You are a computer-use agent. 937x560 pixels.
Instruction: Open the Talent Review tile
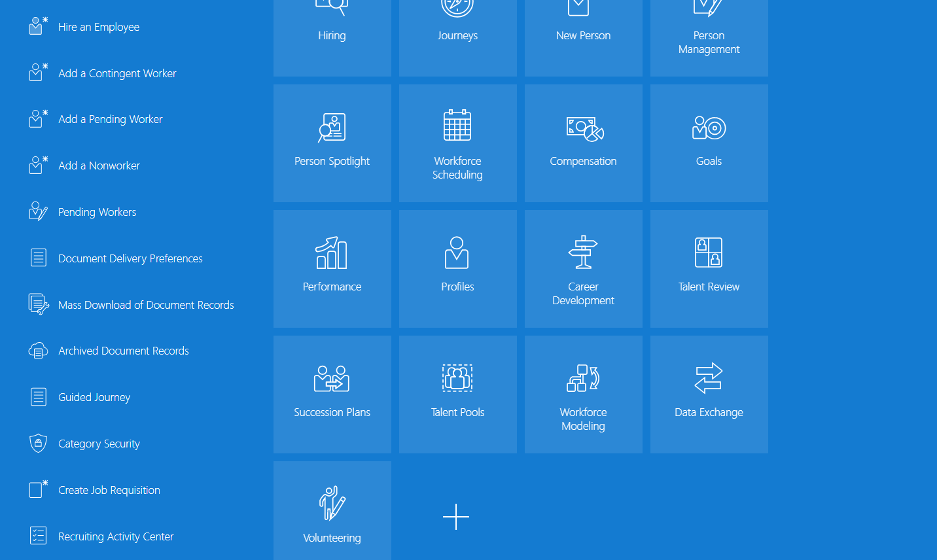point(709,269)
